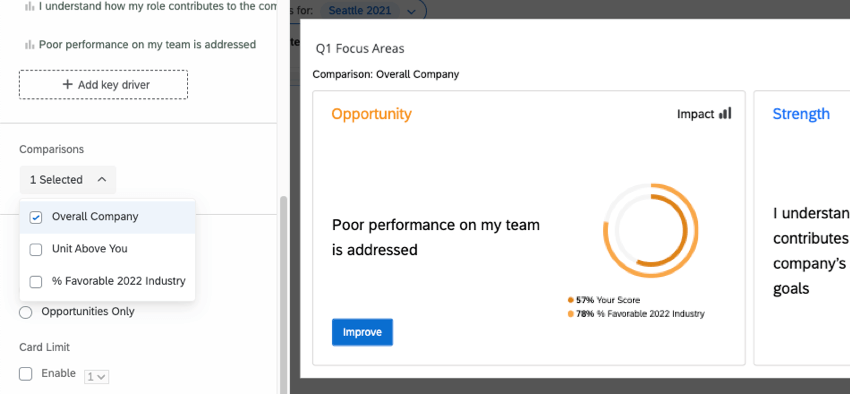The width and height of the screenshot is (850, 394).
Task: Select the Opportunities Only radio button
Action: tap(25, 312)
